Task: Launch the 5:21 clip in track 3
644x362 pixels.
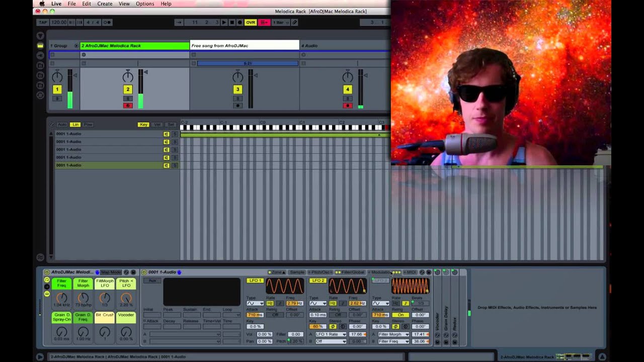Action: coord(248,63)
